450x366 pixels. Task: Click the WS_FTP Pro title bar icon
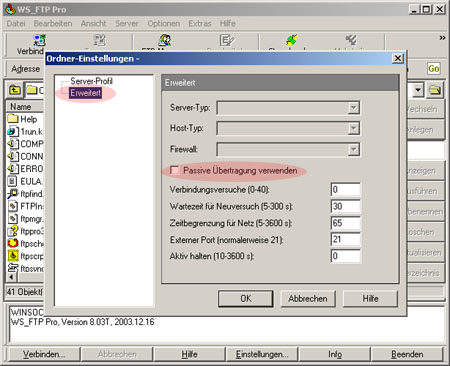tap(10, 9)
